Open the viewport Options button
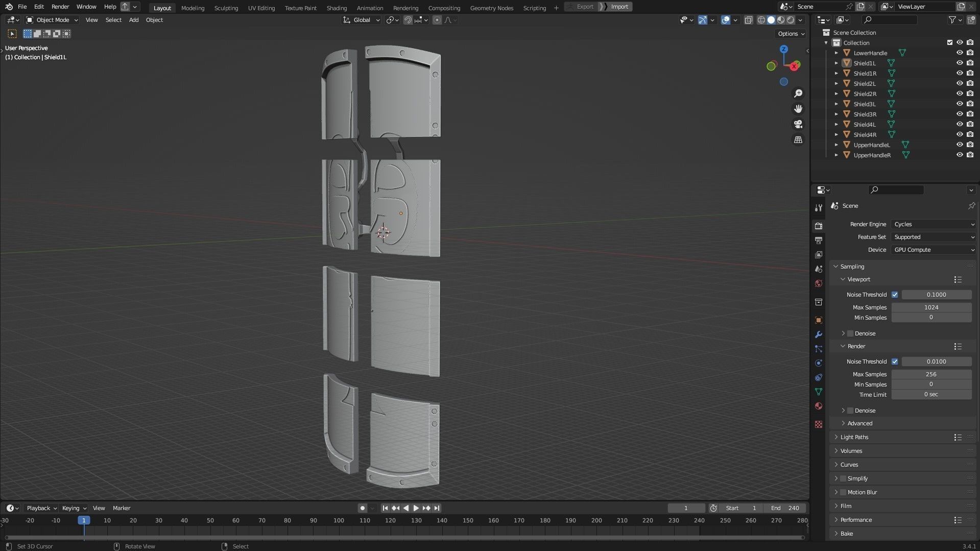This screenshot has height=551, width=980. tap(791, 34)
